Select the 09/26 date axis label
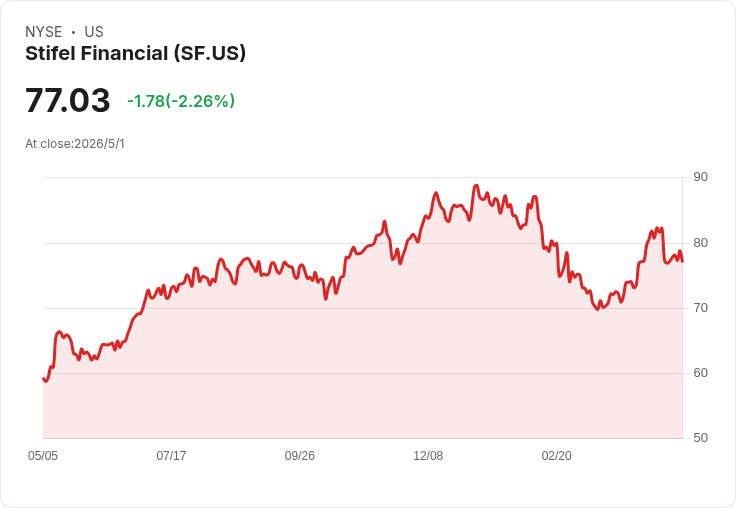This screenshot has width=736, height=508. [x=299, y=456]
